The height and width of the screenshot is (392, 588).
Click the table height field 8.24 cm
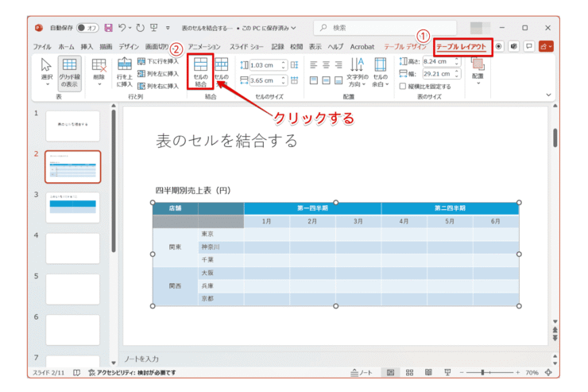441,61
